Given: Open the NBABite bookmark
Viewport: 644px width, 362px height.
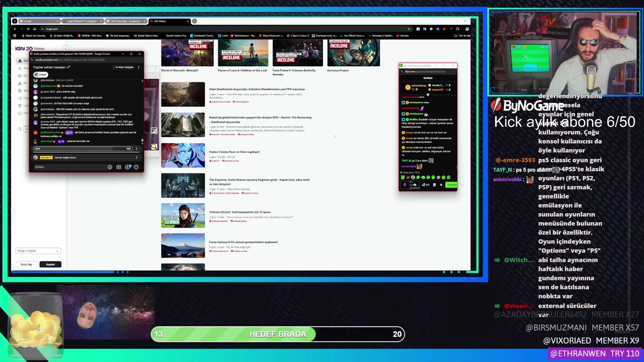Looking at the screenshot, I should pyautogui.click(x=89, y=36).
